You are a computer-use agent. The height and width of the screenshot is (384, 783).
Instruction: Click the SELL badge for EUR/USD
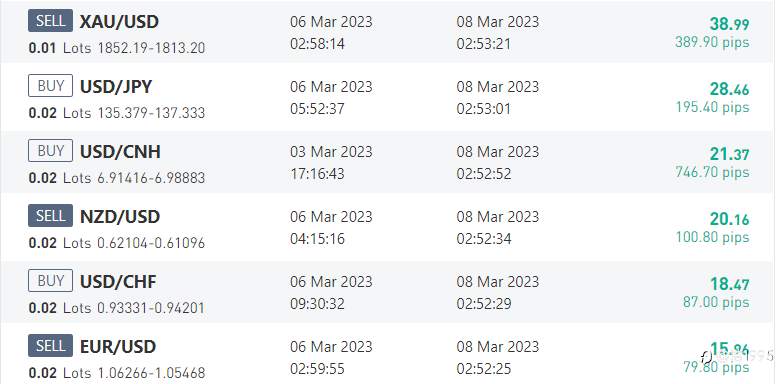50,346
